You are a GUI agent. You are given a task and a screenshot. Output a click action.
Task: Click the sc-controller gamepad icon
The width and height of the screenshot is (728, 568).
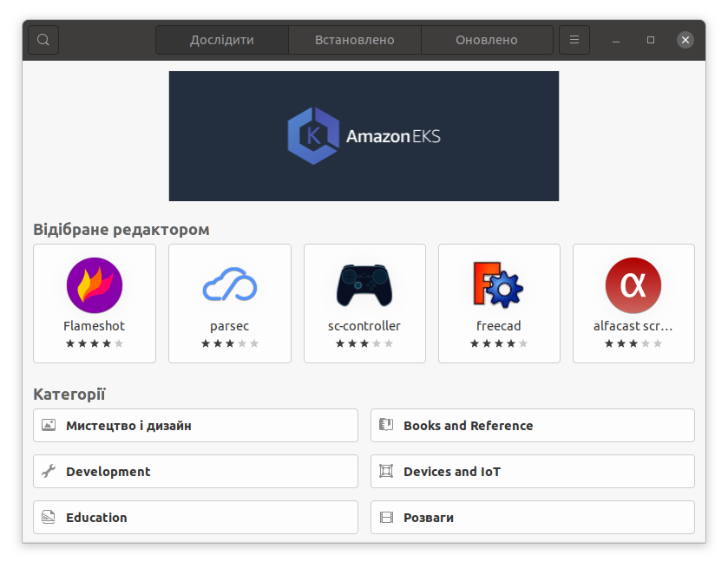click(x=364, y=284)
